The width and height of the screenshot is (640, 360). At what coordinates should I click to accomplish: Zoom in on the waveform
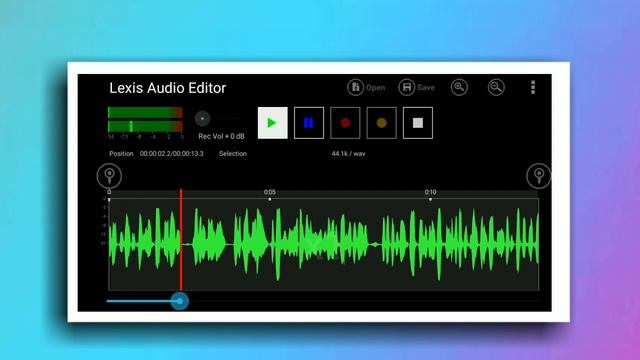(459, 87)
